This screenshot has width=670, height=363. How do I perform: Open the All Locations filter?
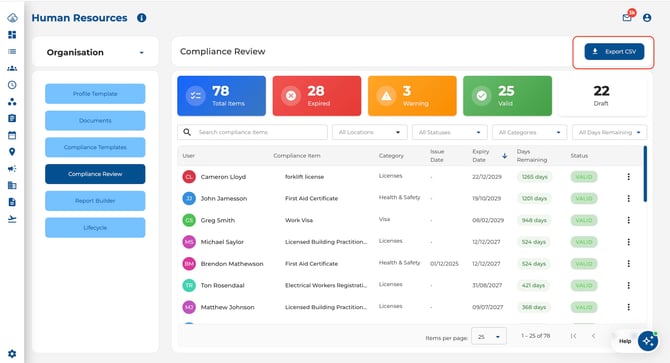coord(370,132)
